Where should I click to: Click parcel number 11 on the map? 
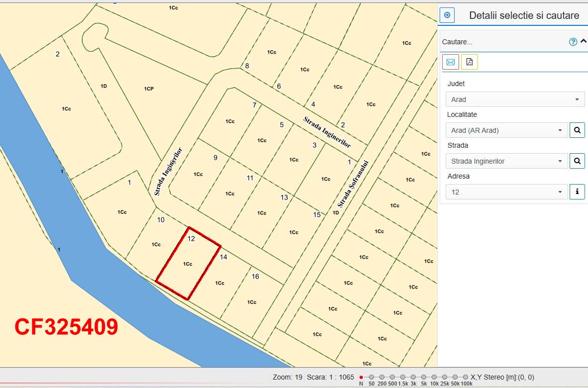[250, 178]
